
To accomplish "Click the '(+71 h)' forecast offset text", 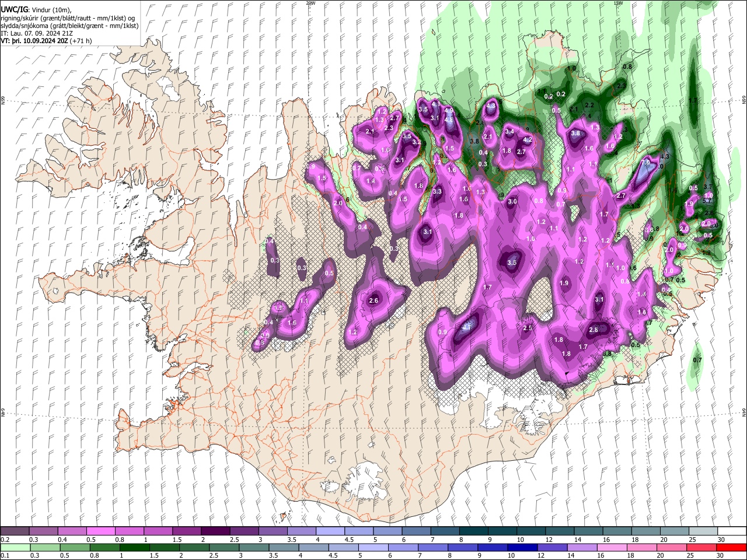I will coord(81,41).
